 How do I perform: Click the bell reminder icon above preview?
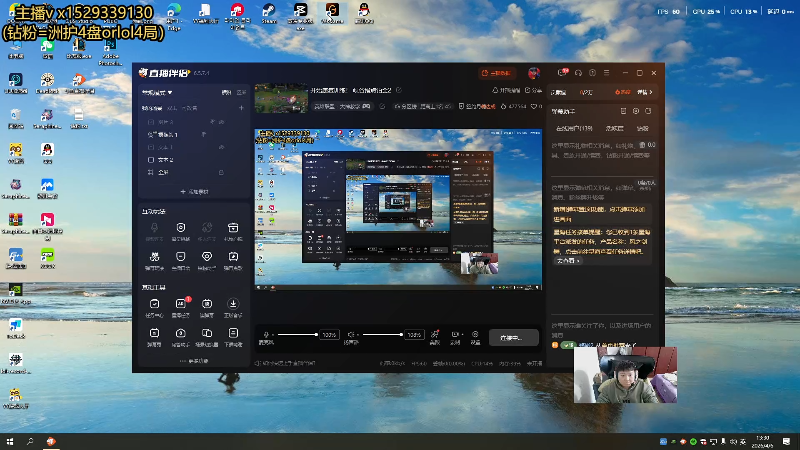(x=495, y=90)
